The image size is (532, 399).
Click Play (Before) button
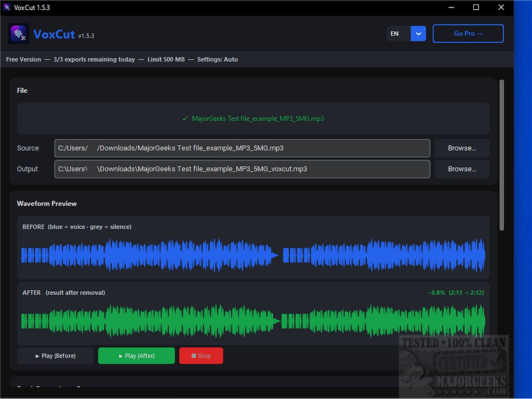tap(55, 356)
